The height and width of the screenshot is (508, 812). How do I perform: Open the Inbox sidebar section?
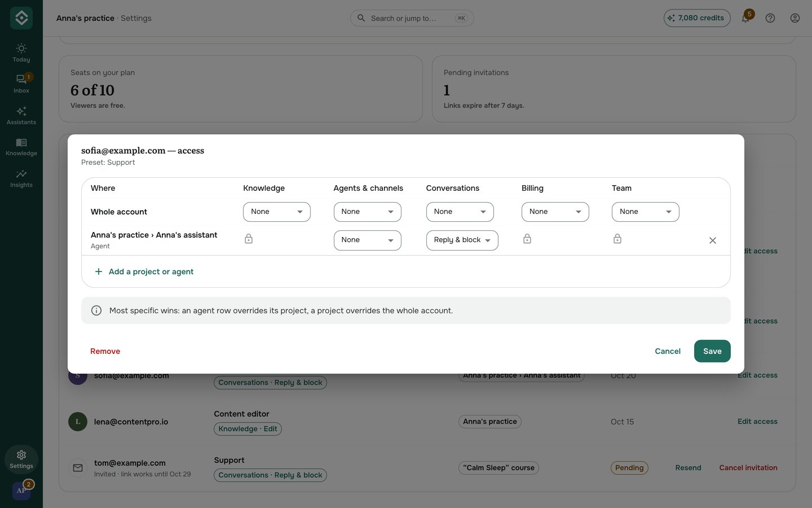[21, 84]
